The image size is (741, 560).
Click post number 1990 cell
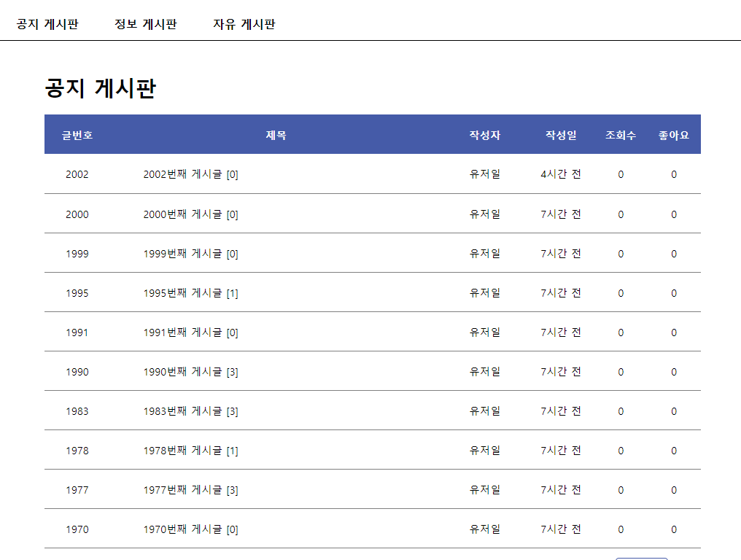(x=77, y=372)
